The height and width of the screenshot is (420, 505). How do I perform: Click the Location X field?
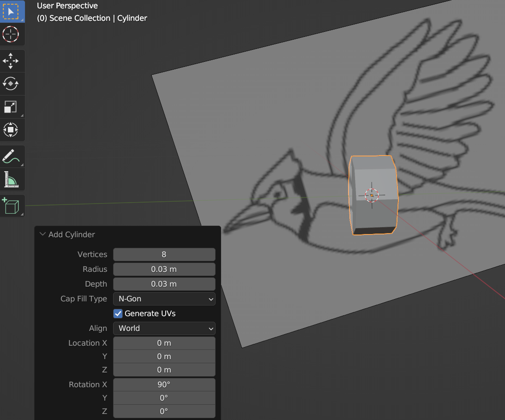(164, 343)
